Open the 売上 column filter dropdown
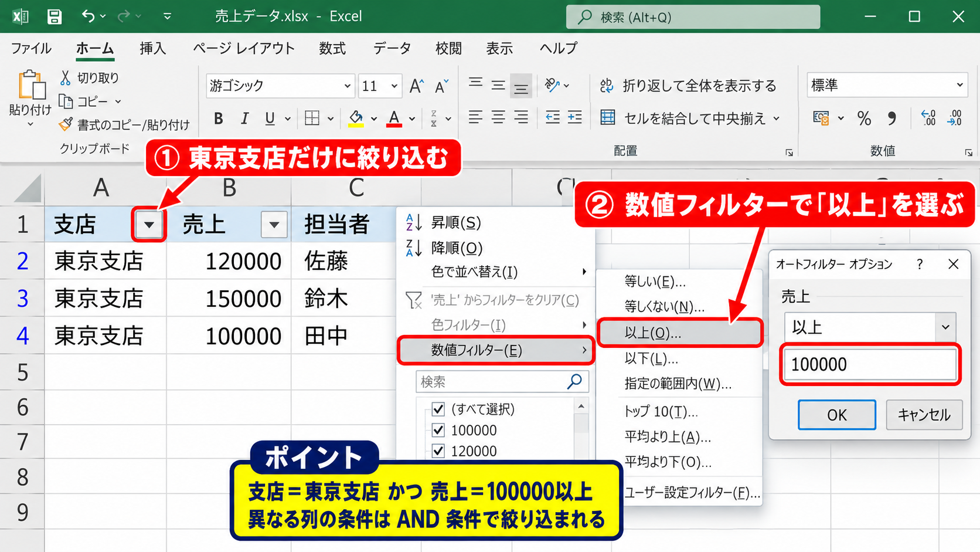This screenshot has width=980, height=552. click(274, 225)
